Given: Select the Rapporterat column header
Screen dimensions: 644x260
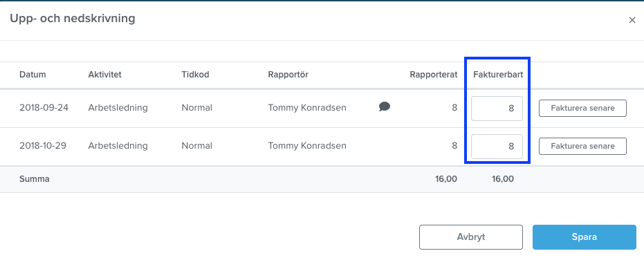Looking at the screenshot, I should point(433,75).
